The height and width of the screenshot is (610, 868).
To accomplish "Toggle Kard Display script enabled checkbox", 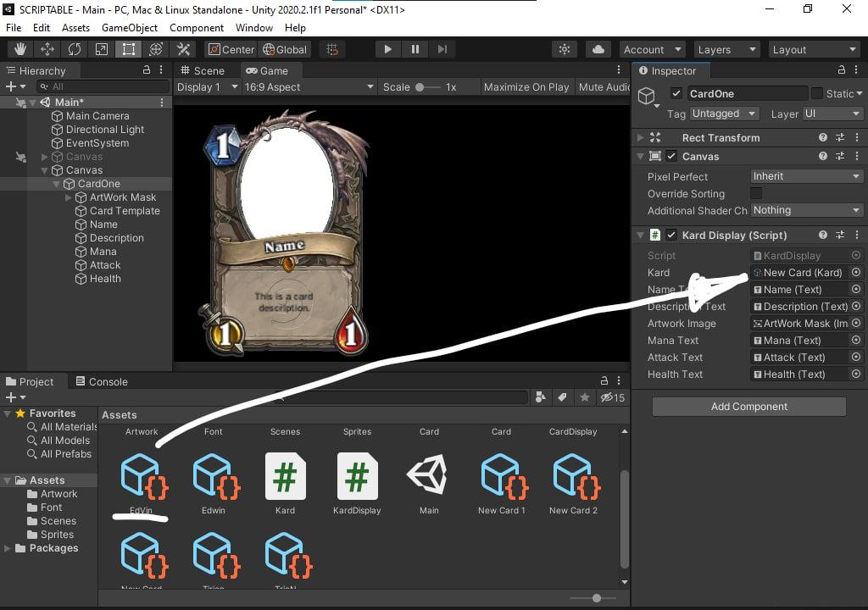I will coord(671,235).
